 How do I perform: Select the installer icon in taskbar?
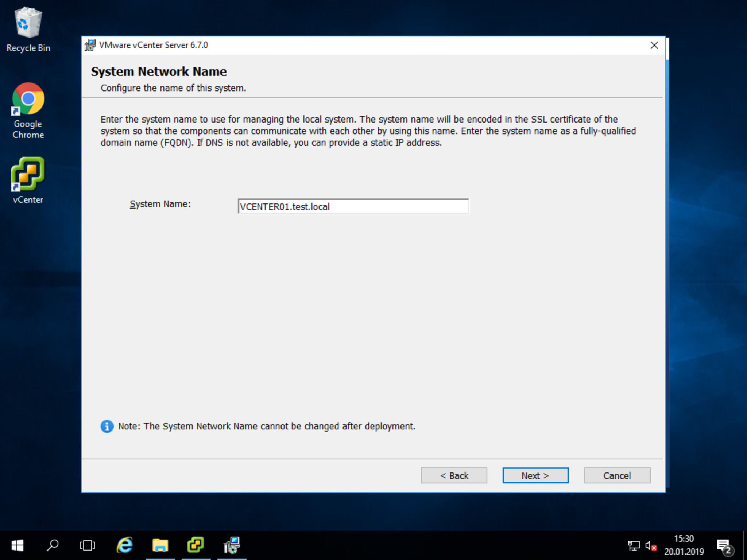point(232,545)
